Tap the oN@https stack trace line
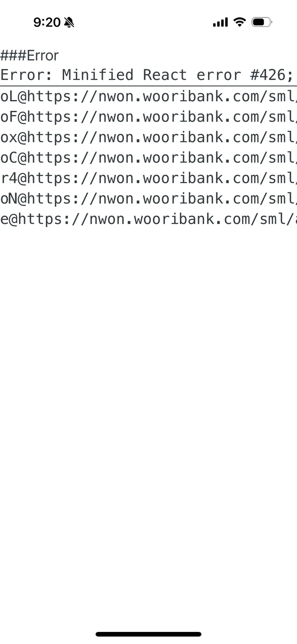The width and height of the screenshot is (297, 644). click(x=148, y=199)
